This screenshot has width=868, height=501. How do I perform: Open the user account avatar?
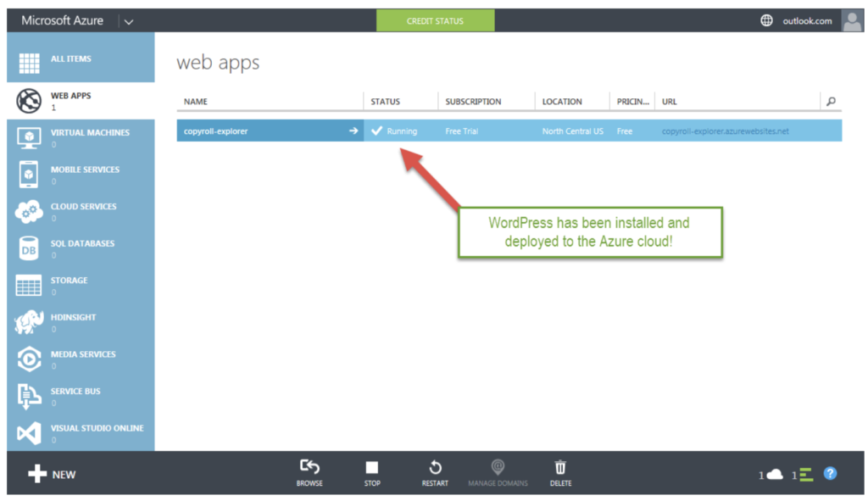[x=852, y=21]
